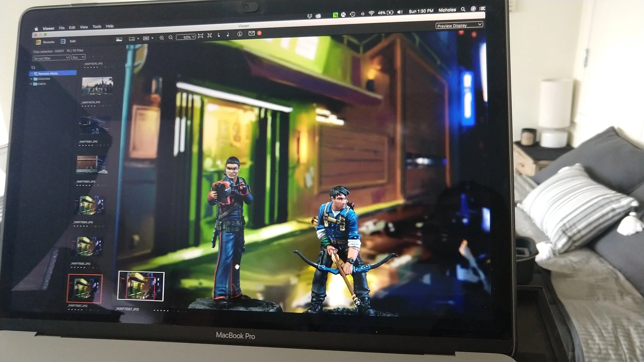Image resolution: width=644 pixels, height=362 pixels.
Task: Click the Siri icon in menu bar
Action: pyautogui.click(x=473, y=9)
